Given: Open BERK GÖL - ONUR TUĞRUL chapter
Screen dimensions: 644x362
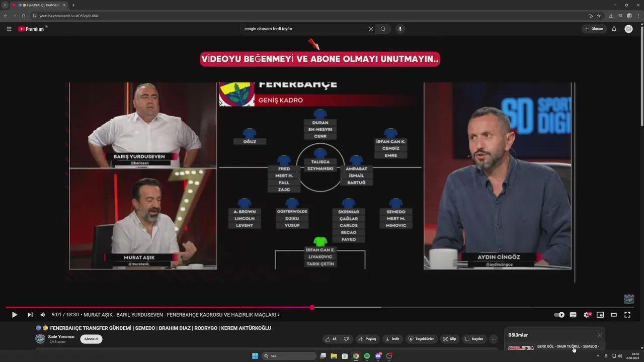Looking at the screenshot, I should pyautogui.click(x=568, y=346).
